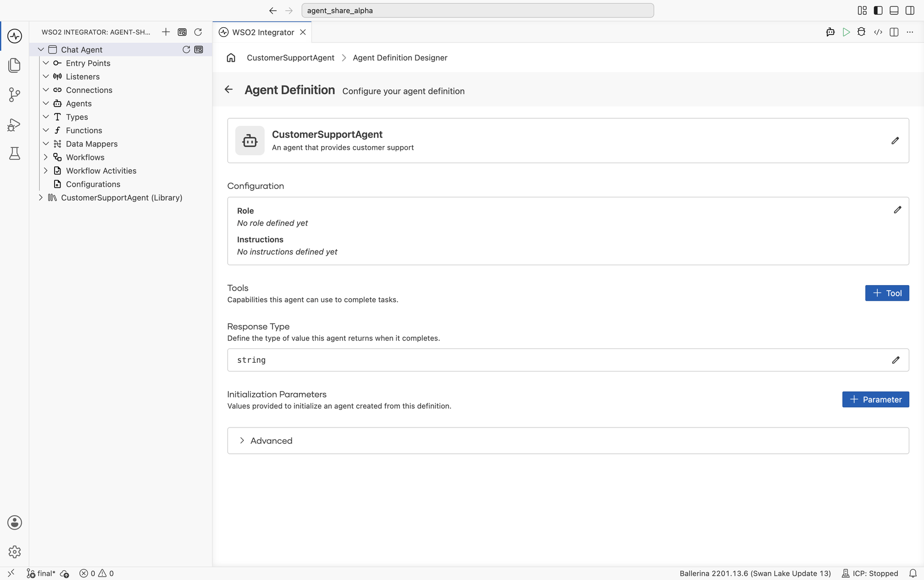This screenshot has width=924, height=580.
Task: Expand the Workflows node
Action: coord(46,157)
